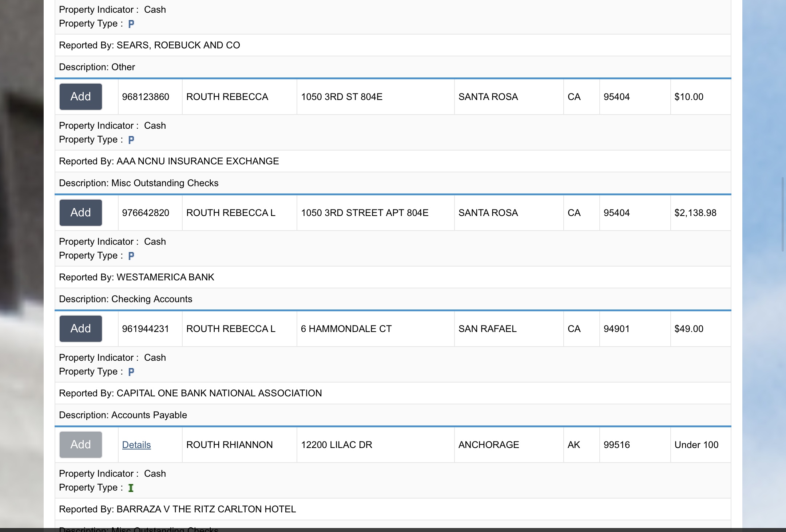Open the Details link for Routh Rhiannon

tap(136, 445)
